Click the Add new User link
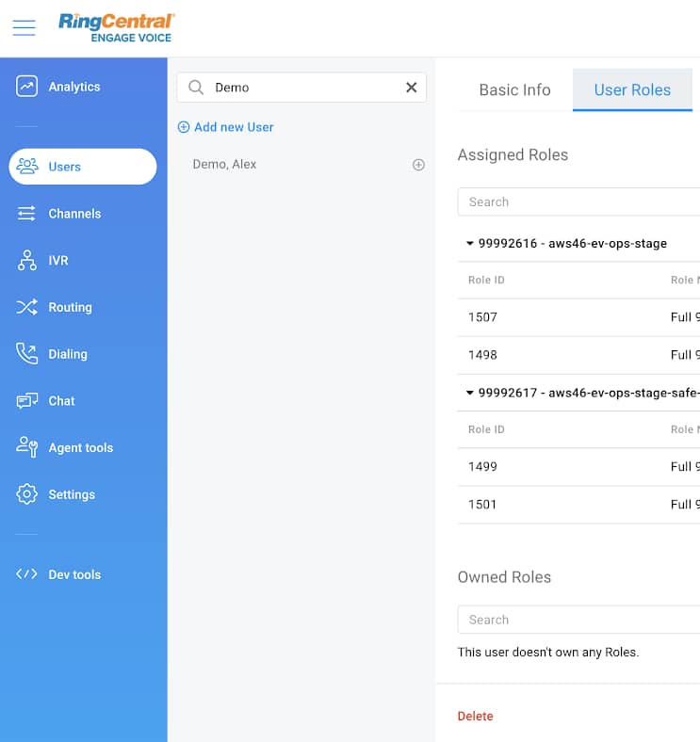The height and width of the screenshot is (742, 700). click(x=234, y=127)
